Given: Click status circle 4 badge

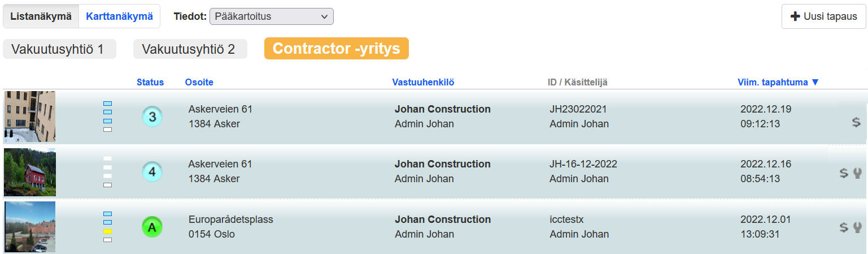Looking at the screenshot, I should 152,171.
